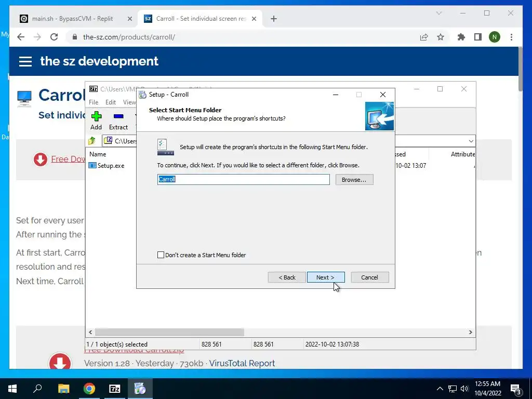Image resolution: width=532 pixels, height=399 pixels.
Task: Cancel the Carroll setup
Action: 369,277
